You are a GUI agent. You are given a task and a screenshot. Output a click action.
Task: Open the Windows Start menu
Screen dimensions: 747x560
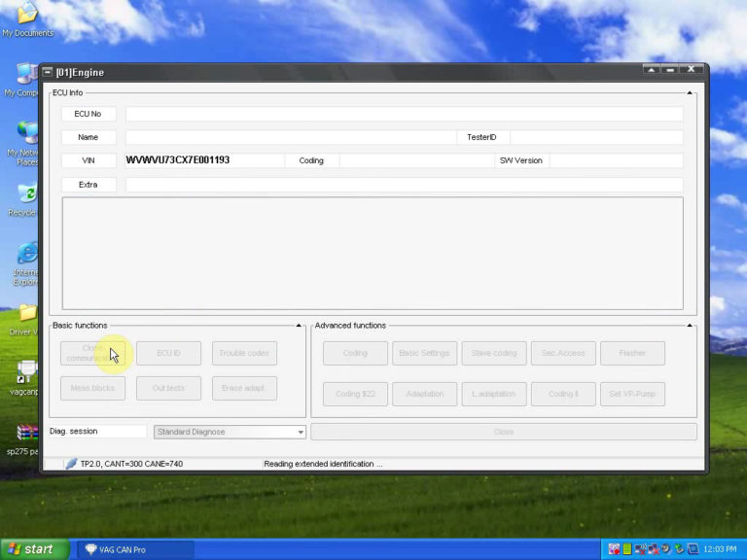pyautogui.click(x=35, y=549)
